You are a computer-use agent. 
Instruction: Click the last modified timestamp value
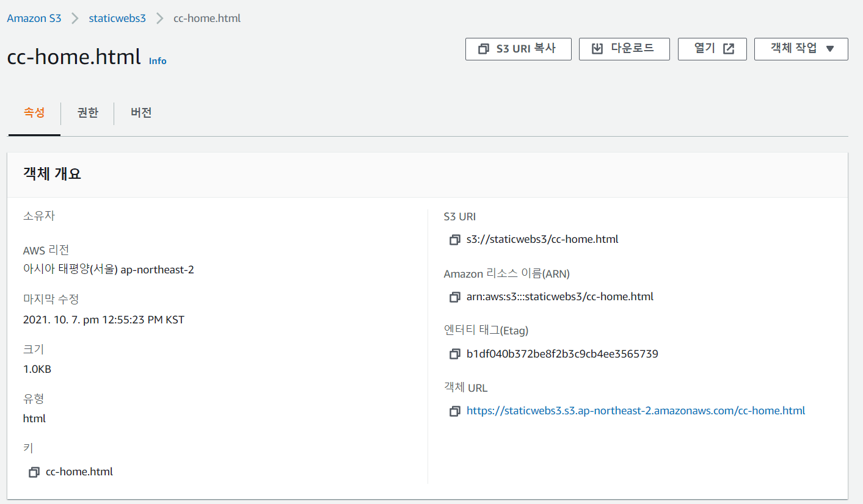[x=104, y=319]
